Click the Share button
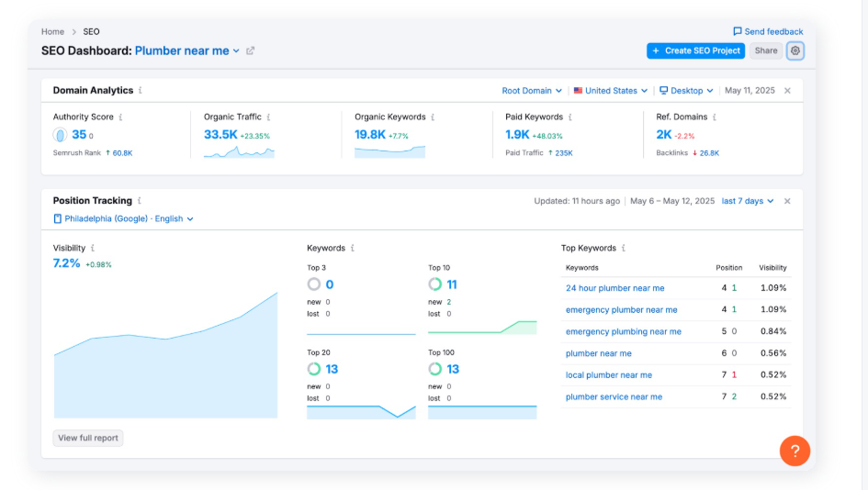868x490 pixels. point(766,50)
